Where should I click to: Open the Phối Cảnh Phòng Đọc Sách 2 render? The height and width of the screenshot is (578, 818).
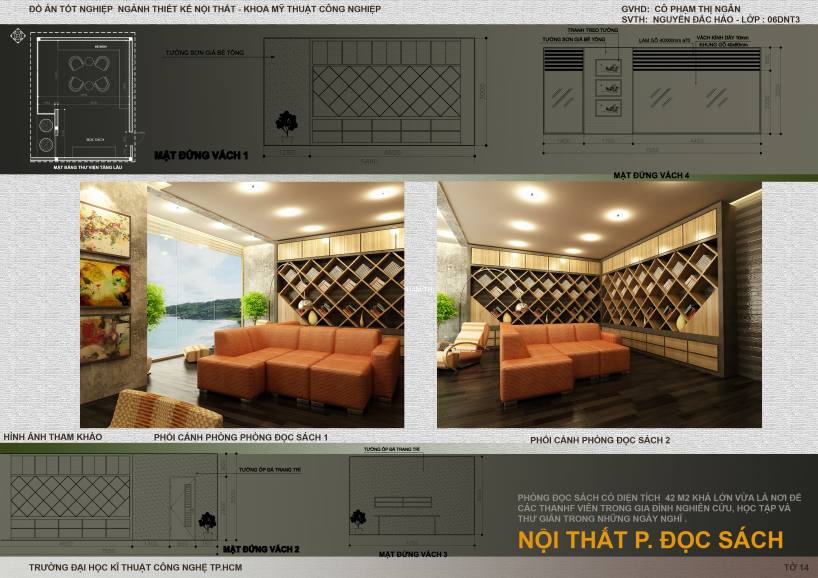(x=599, y=305)
